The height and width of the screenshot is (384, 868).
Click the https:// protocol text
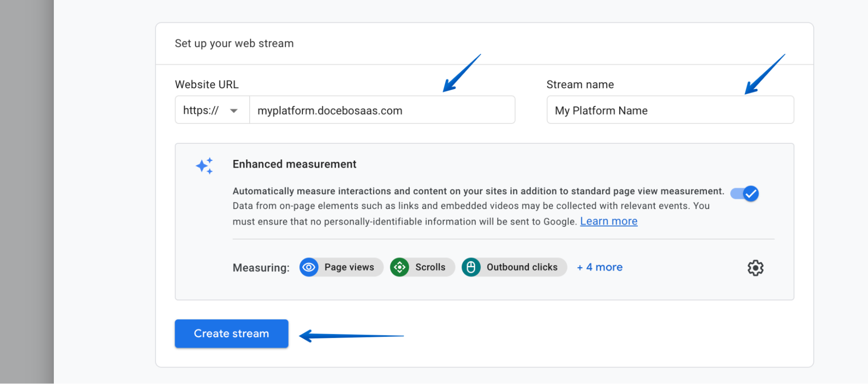(201, 110)
